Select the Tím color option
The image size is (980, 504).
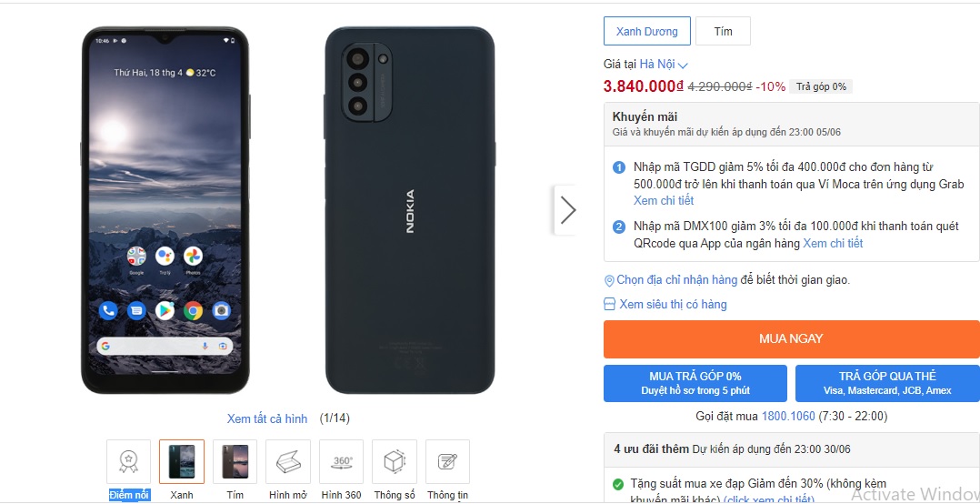[723, 32]
